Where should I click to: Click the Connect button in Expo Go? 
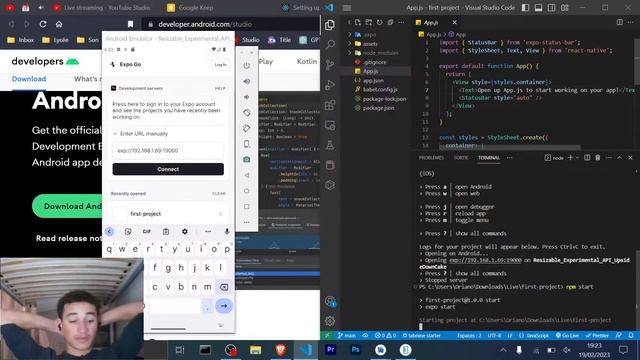[x=168, y=169]
